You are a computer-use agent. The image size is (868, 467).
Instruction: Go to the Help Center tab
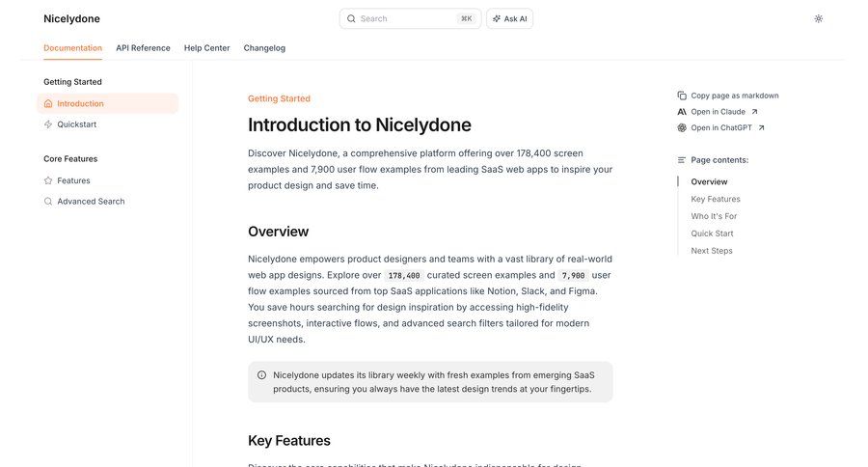tap(206, 48)
